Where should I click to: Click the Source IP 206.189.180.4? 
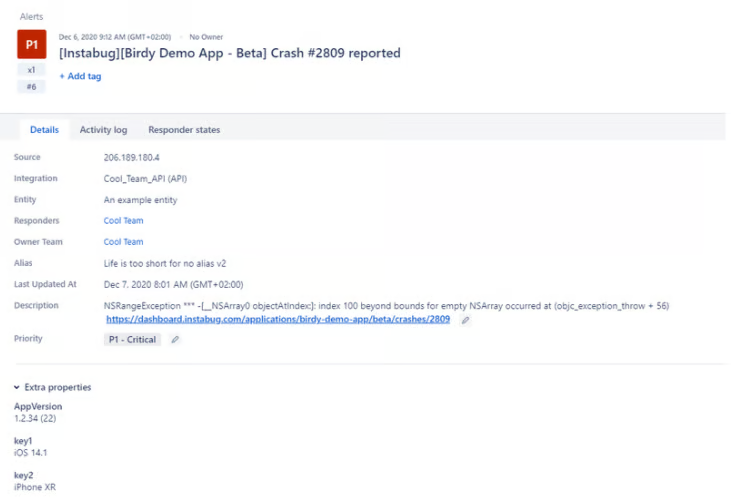click(132, 158)
